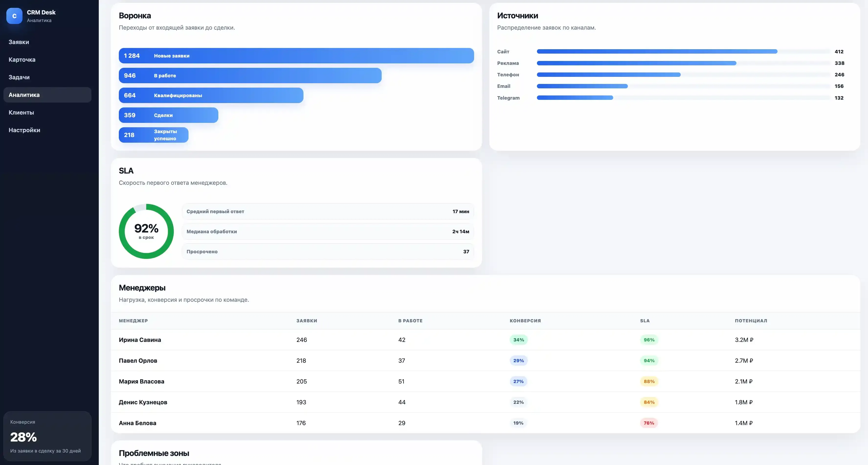Open the Карточка sidebar item

point(47,60)
